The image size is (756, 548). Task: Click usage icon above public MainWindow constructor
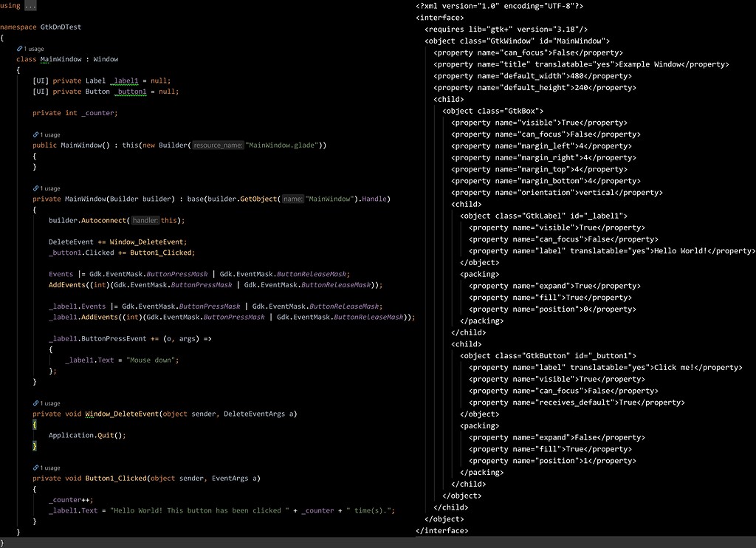click(x=36, y=135)
